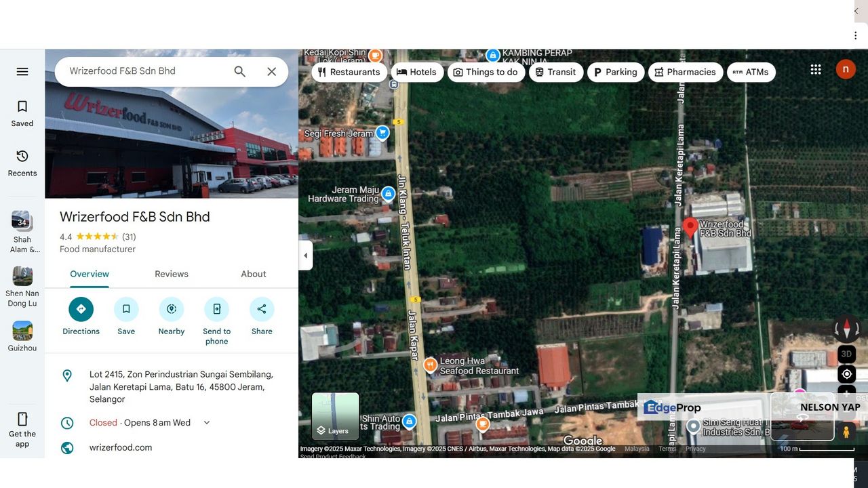The height and width of the screenshot is (488, 868).
Task: Get Directions to Wrizerfood
Action: coord(81,316)
